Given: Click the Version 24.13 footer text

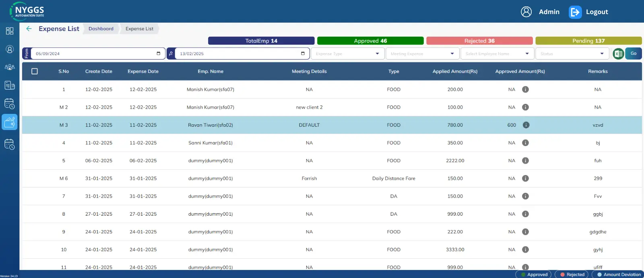Looking at the screenshot, I should 9,276.
